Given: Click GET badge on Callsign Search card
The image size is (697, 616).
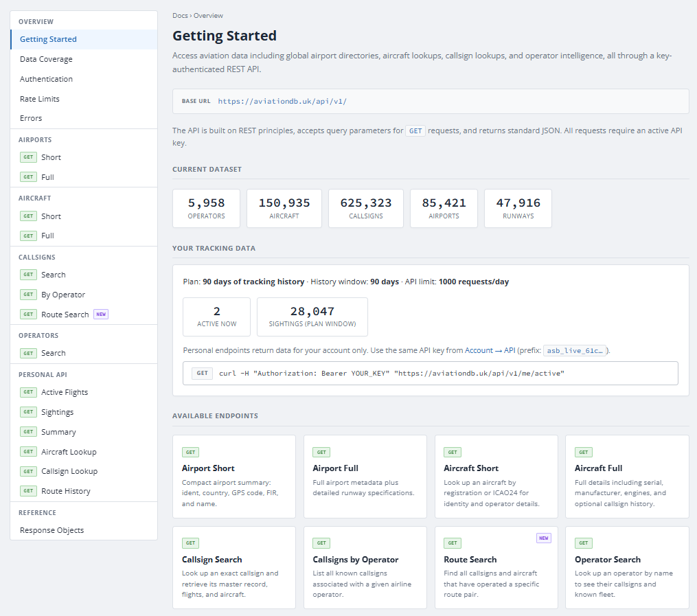Looking at the screenshot, I should (x=190, y=543).
